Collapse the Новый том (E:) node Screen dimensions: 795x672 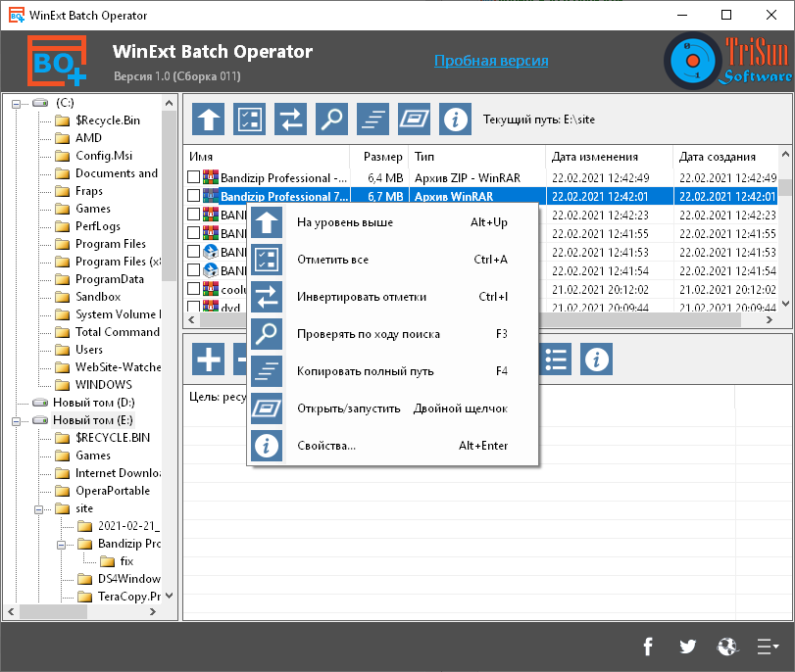[17, 421]
